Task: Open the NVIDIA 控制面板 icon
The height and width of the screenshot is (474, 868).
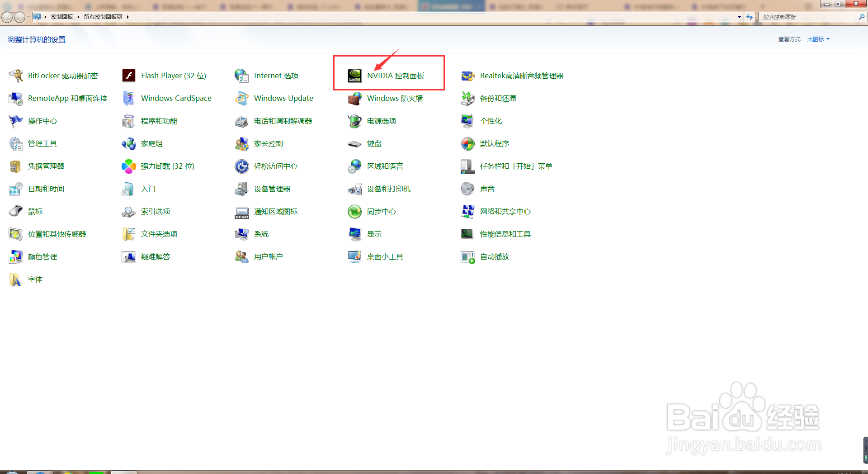Action: click(x=354, y=76)
